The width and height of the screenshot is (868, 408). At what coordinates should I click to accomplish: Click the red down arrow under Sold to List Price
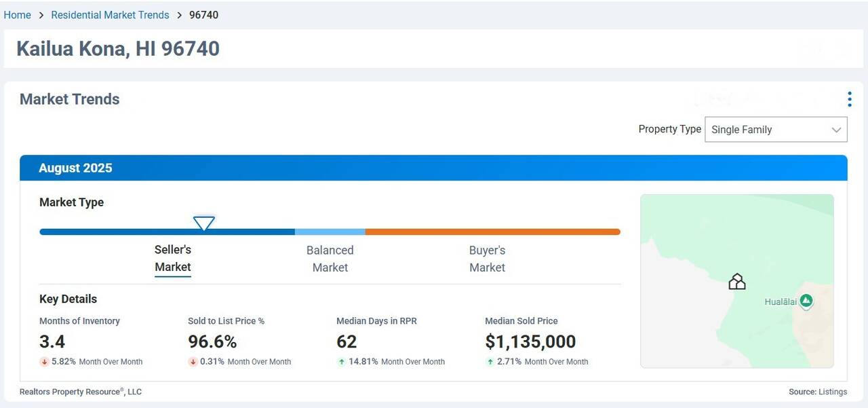click(x=193, y=362)
